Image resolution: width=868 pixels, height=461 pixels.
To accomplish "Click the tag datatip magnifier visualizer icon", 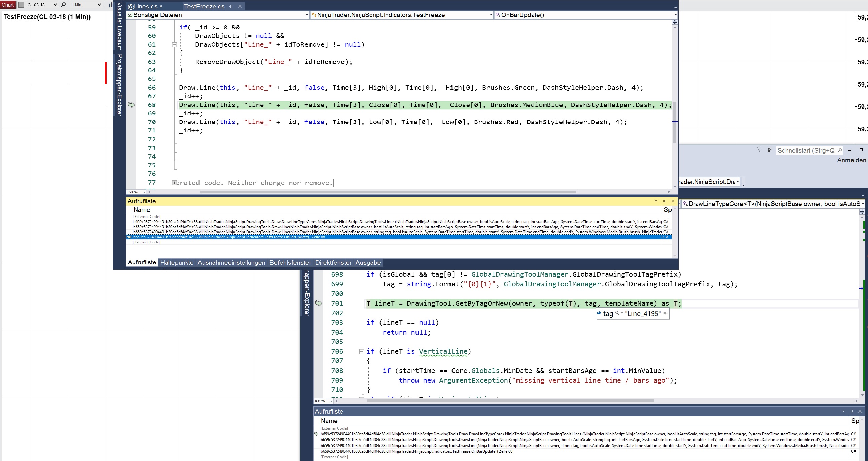I will click(x=617, y=313).
